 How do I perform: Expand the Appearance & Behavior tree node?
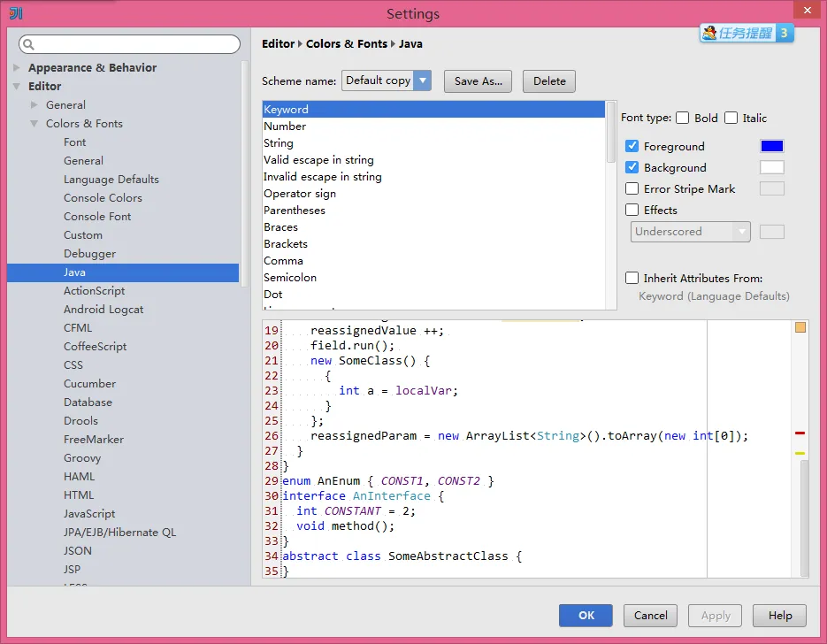pyautogui.click(x=17, y=68)
